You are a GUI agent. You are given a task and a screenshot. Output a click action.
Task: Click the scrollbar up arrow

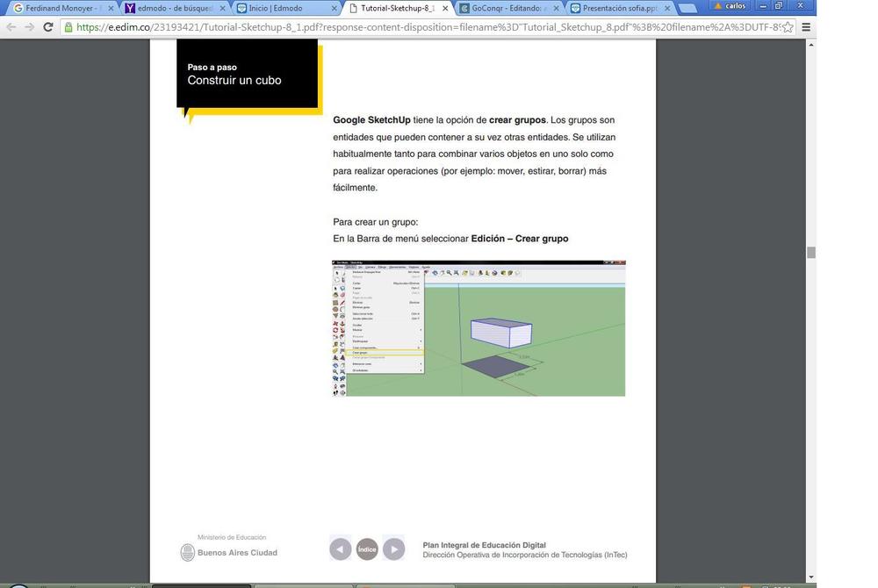(x=810, y=45)
